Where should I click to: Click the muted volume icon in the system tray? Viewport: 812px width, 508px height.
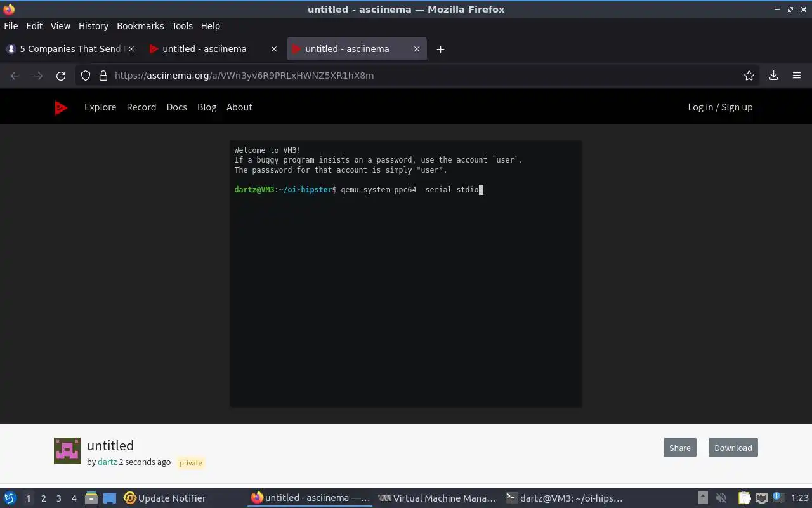click(721, 498)
